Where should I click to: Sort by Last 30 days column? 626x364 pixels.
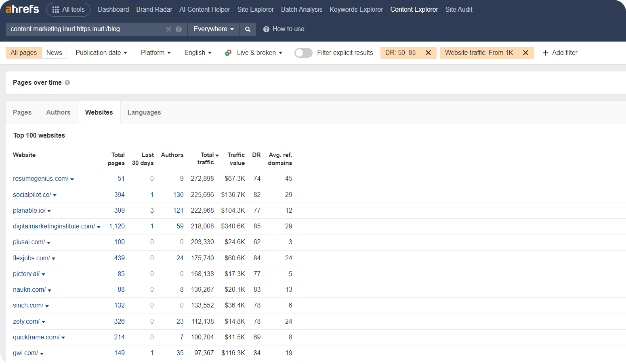(143, 159)
